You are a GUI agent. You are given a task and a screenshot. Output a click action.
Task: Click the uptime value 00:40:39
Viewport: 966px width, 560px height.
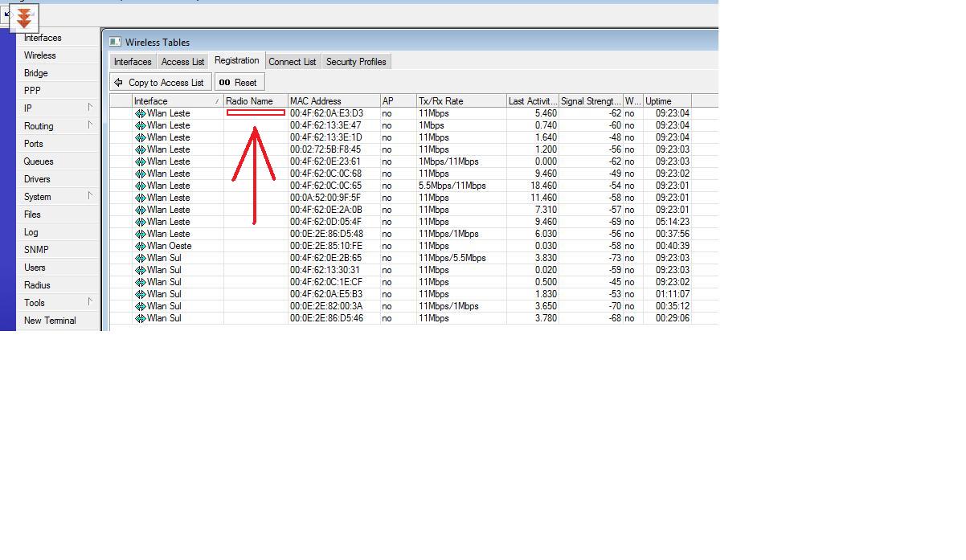click(672, 246)
